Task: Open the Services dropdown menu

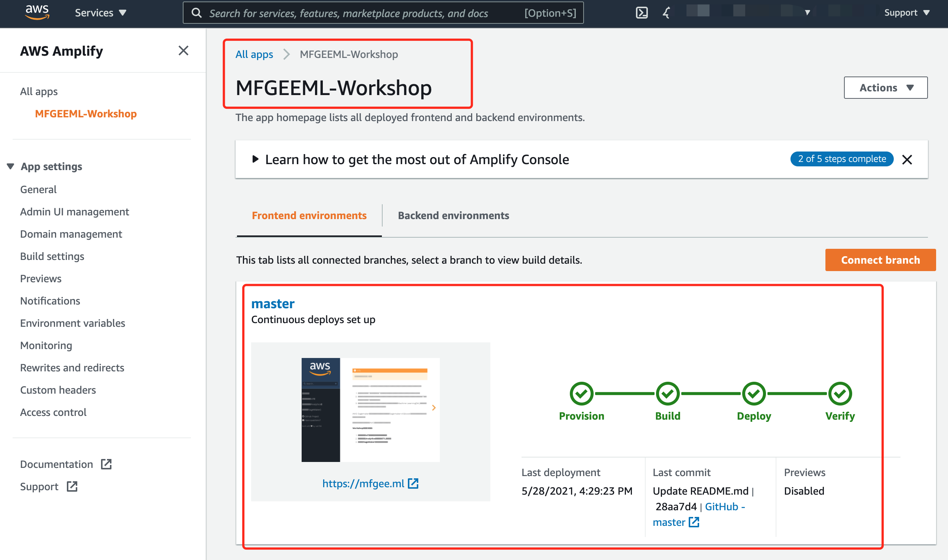Action: [x=100, y=13]
